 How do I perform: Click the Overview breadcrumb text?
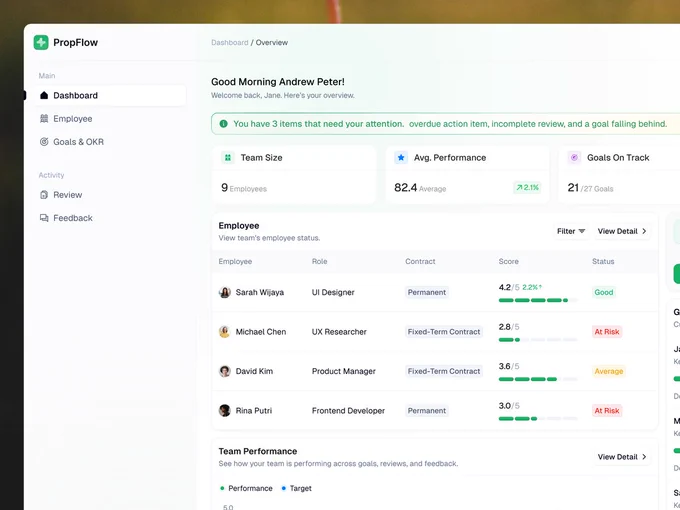[271, 42]
